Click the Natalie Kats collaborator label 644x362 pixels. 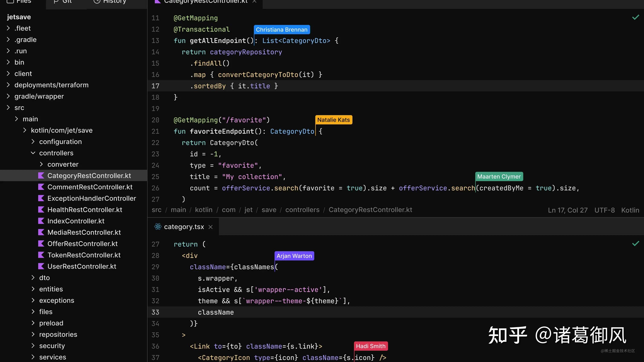[333, 120]
